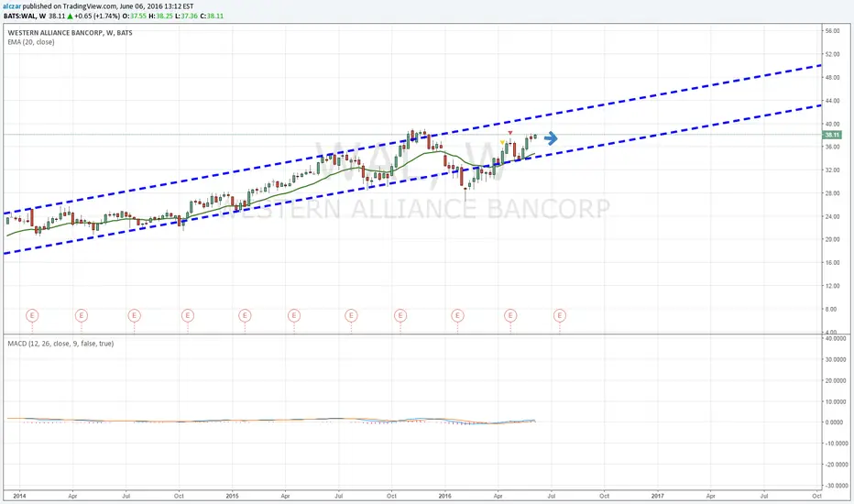The height and width of the screenshot is (504, 854).
Task: Click the lower blue dashed channel line near 2017
Action: 657,134
